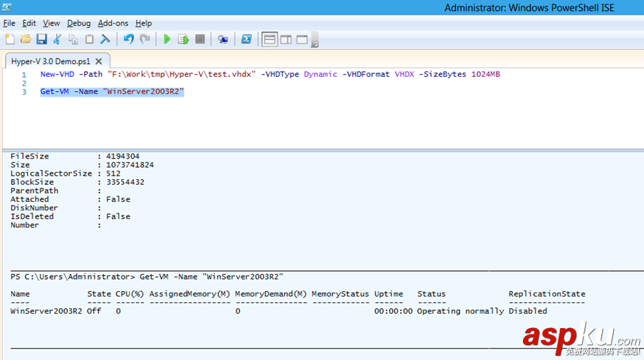The height and width of the screenshot is (360, 644).
Task: Run the selection icon
Action: click(x=183, y=39)
